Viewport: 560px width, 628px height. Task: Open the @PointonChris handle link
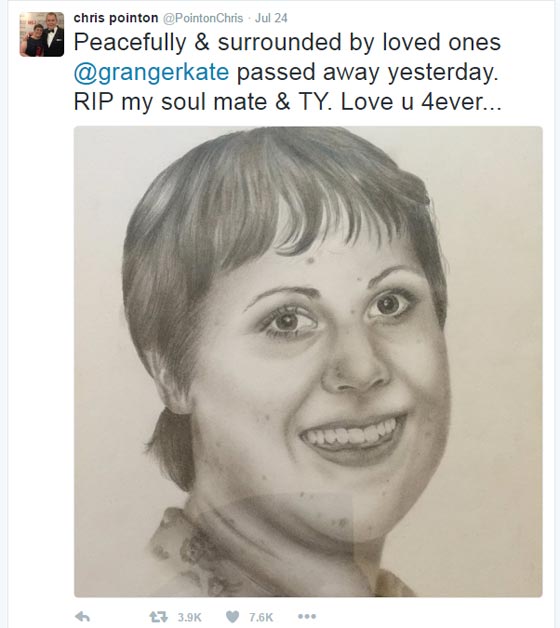click(x=203, y=18)
